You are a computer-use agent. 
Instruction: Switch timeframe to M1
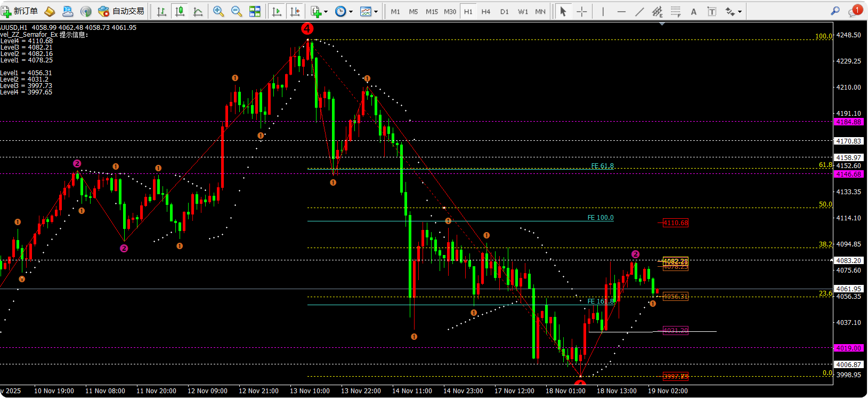pyautogui.click(x=395, y=11)
